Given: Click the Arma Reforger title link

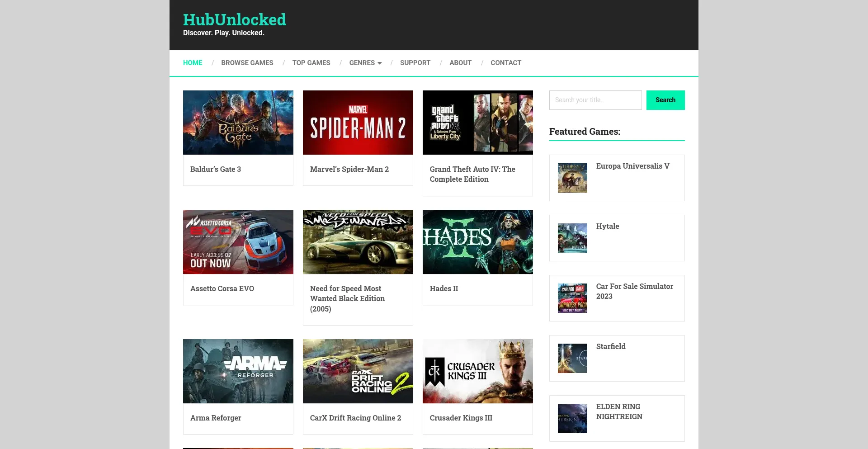Looking at the screenshot, I should click(216, 418).
